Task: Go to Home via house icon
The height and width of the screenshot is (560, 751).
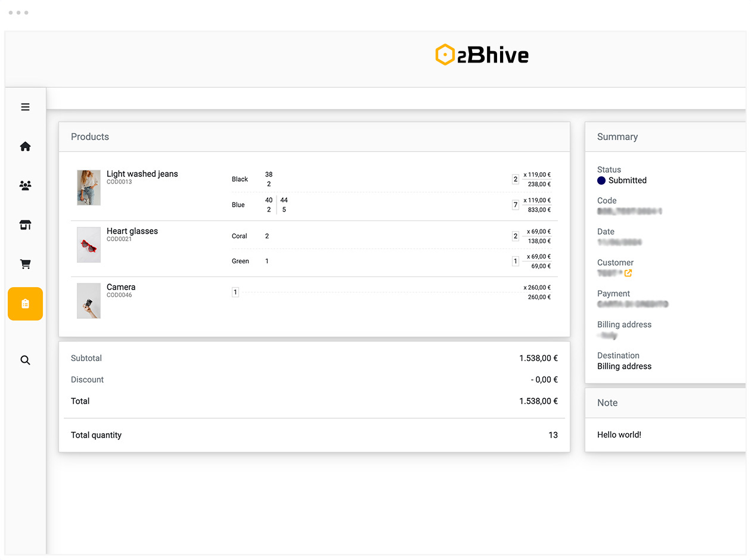Action: click(25, 147)
